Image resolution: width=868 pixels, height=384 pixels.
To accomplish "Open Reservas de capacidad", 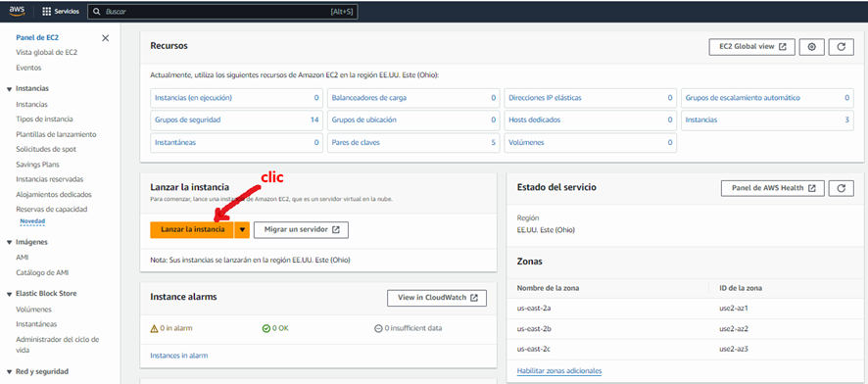I will (52, 210).
